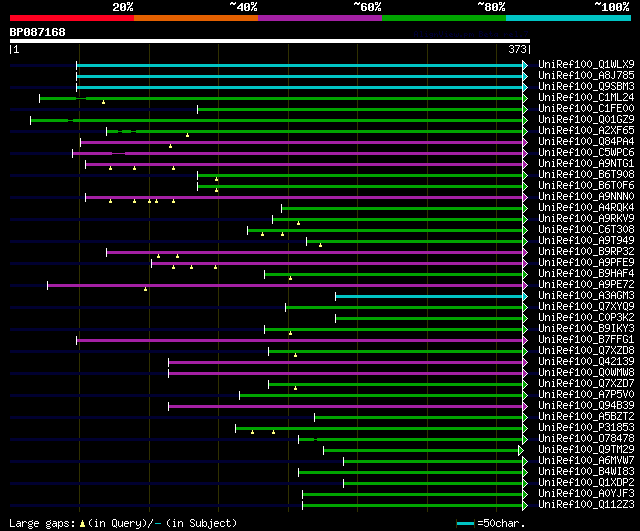Click the UniRef100_B6T0F6 label
The image size is (640, 531).
[x=586, y=186]
